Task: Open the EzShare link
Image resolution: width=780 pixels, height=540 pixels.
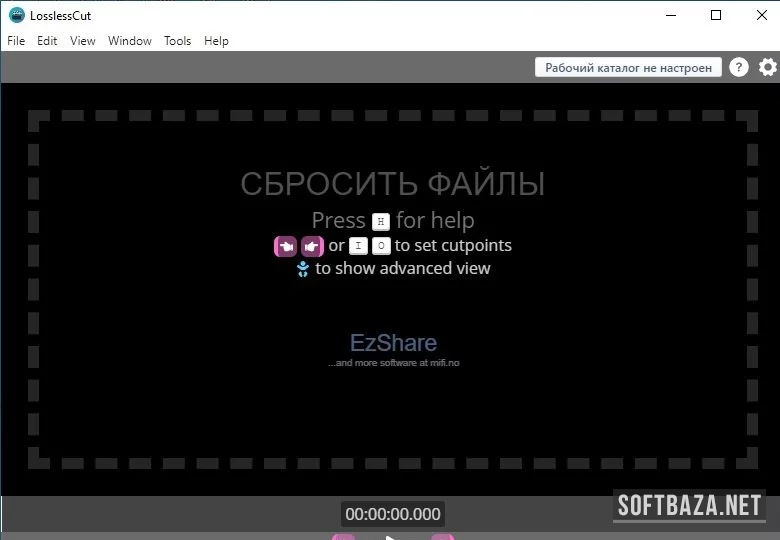Action: click(x=392, y=344)
